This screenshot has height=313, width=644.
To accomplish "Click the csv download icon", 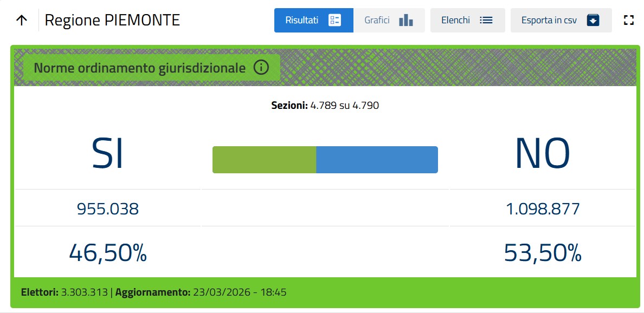I will coord(593,21).
